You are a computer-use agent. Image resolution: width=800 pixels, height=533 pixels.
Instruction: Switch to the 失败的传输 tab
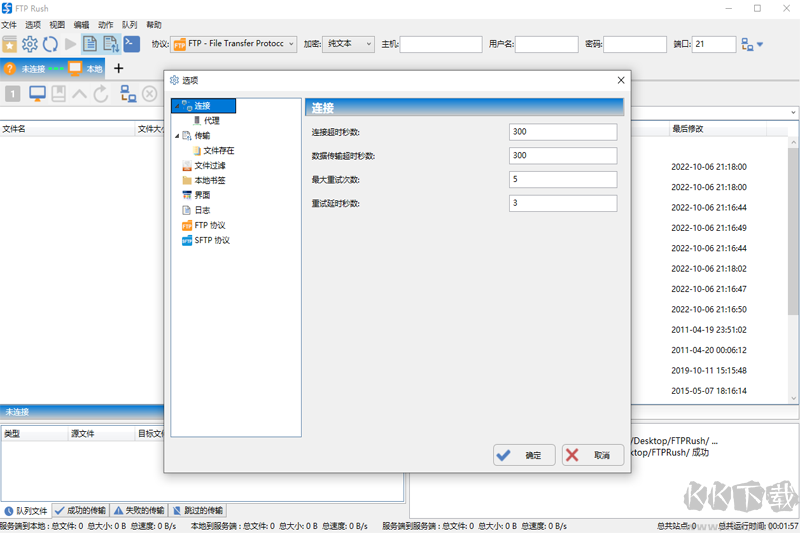(x=139, y=510)
